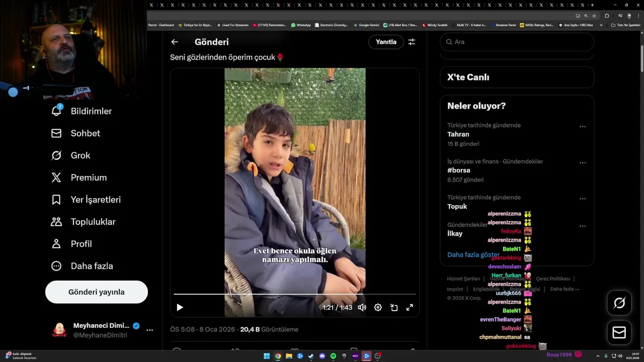The height and width of the screenshot is (362, 644).
Task: Toggle picture-in-picture for the video
Action: [x=394, y=307]
